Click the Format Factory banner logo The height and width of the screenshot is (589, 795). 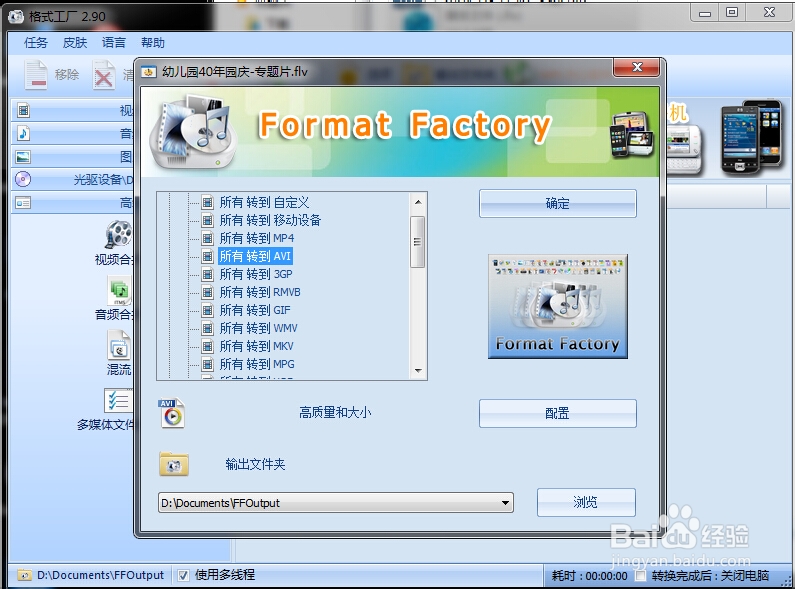(194, 132)
